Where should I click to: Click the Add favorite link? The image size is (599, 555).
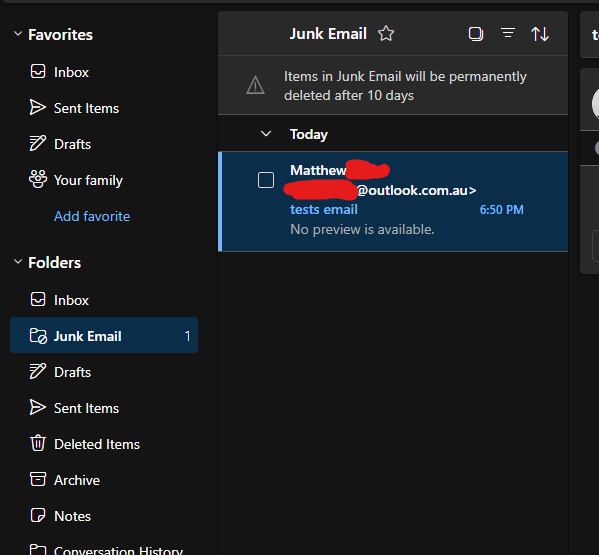(x=92, y=216)
